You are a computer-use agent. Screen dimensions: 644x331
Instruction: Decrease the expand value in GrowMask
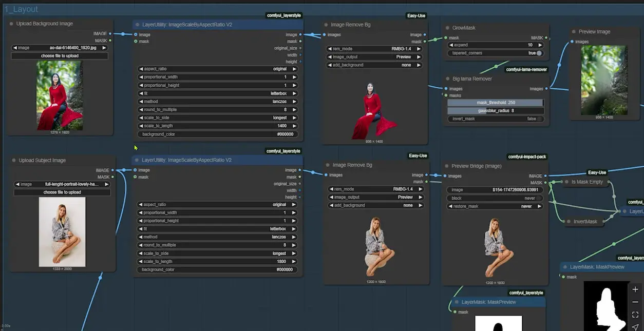[x=450, y=45]
